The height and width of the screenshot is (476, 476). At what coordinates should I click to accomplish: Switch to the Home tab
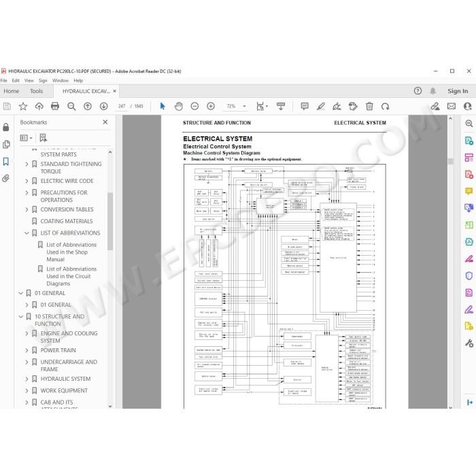click(12, 91)
